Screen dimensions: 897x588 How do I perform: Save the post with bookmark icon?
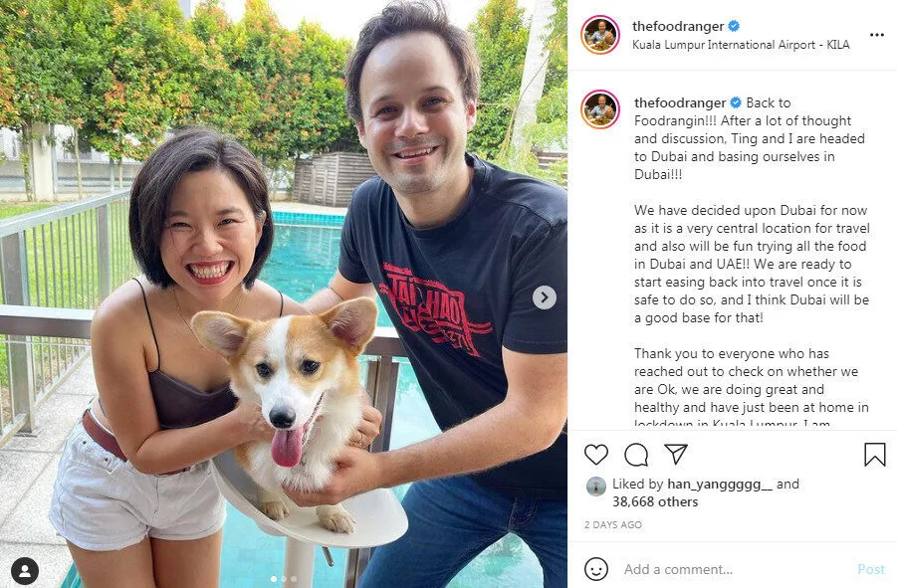pos(875,455)
